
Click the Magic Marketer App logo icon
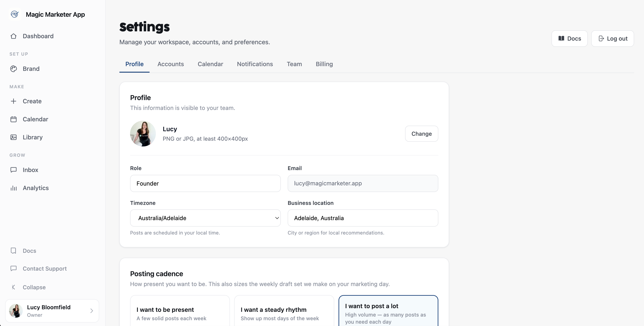pyautogui.click(x=15, y=14)
